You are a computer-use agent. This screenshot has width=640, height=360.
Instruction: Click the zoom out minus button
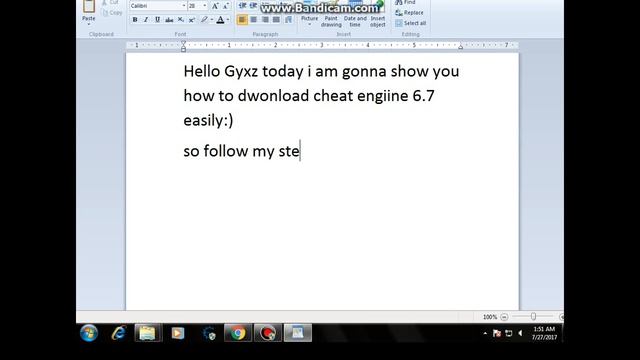point(504,317)
